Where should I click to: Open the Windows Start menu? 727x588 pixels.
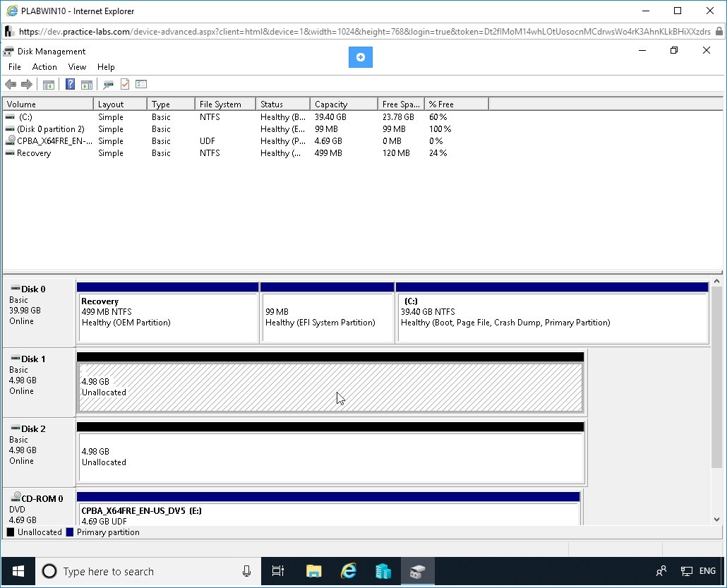click(18, 571)
